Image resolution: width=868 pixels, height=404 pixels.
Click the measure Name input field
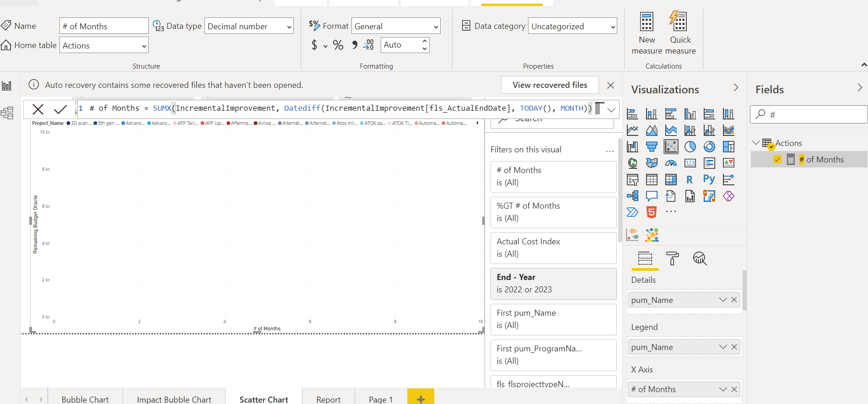[104, 26]
